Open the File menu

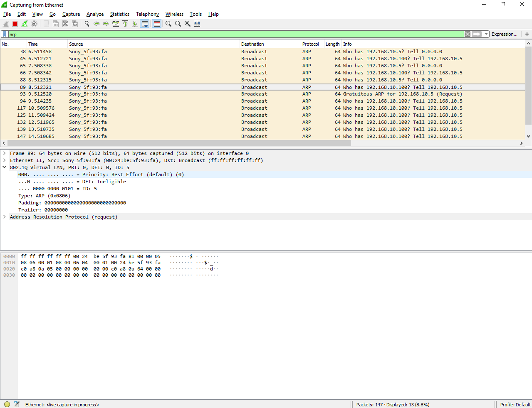[x=7, y=14]
